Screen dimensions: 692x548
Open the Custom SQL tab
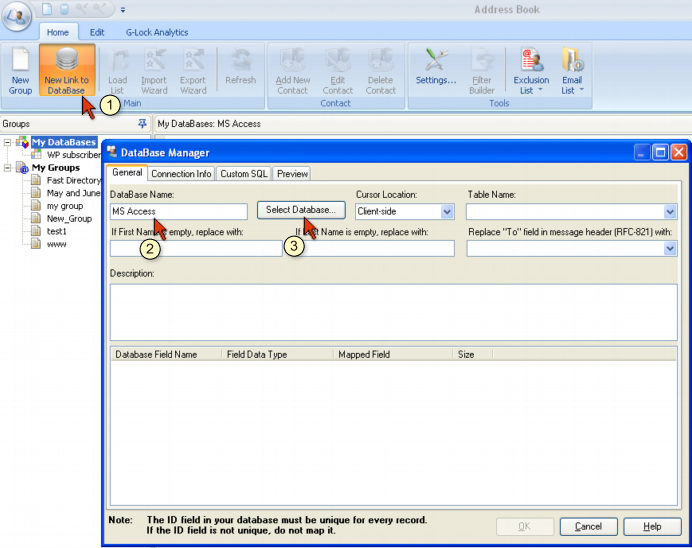pyautogui.click(x=244, y=173)
